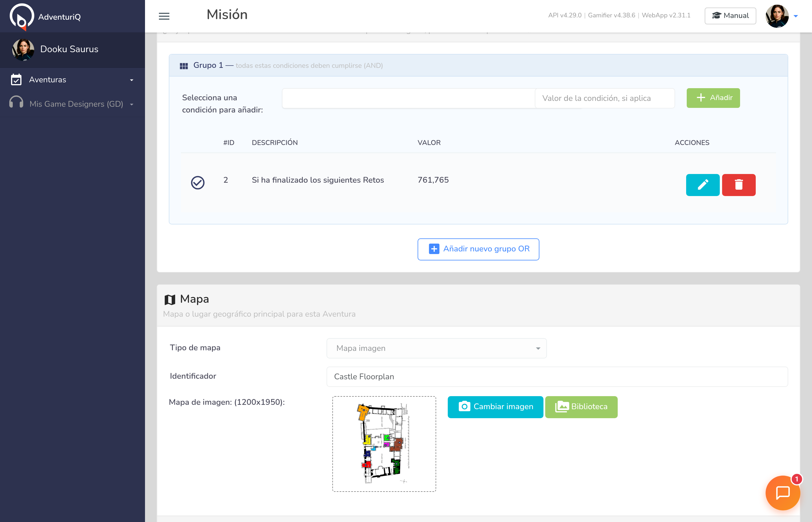Click the Grupo 1 grid icon
812x522 pixels.
[x=184, y=66]
